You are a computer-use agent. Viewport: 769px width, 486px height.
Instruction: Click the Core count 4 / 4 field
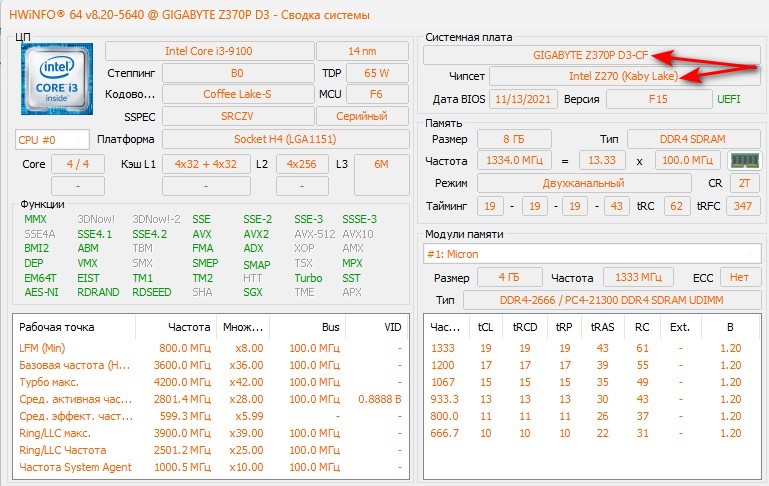[78, 164]
